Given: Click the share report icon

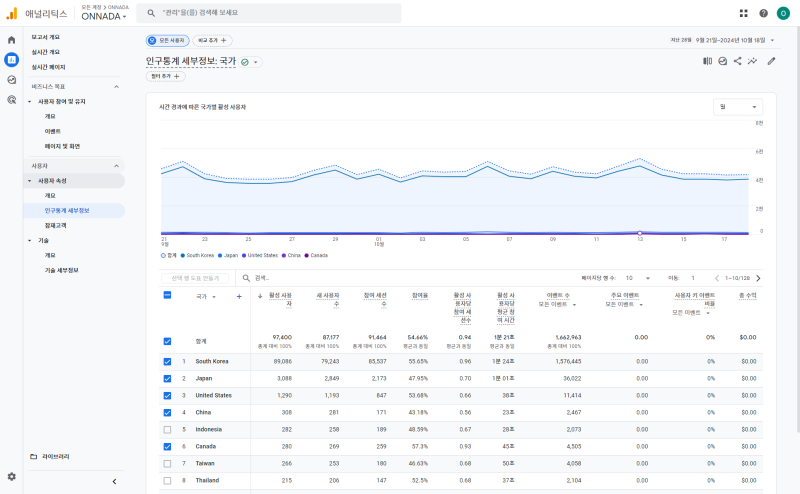Looking at the screenshot, I should (x=737, y=61).
